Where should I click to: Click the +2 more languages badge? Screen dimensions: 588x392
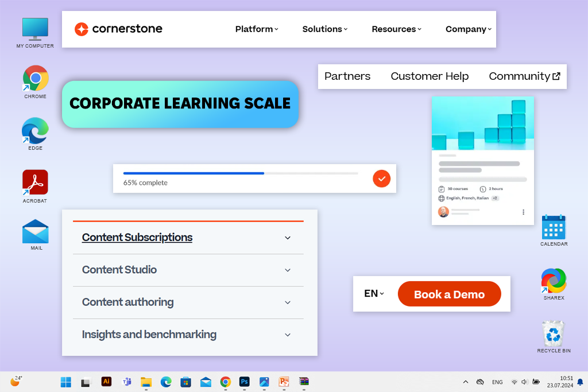click(495, 198)
